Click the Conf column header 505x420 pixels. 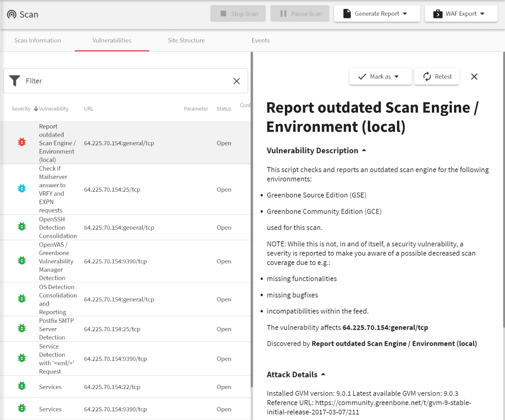pyautogui.click(x=245, y=105)
